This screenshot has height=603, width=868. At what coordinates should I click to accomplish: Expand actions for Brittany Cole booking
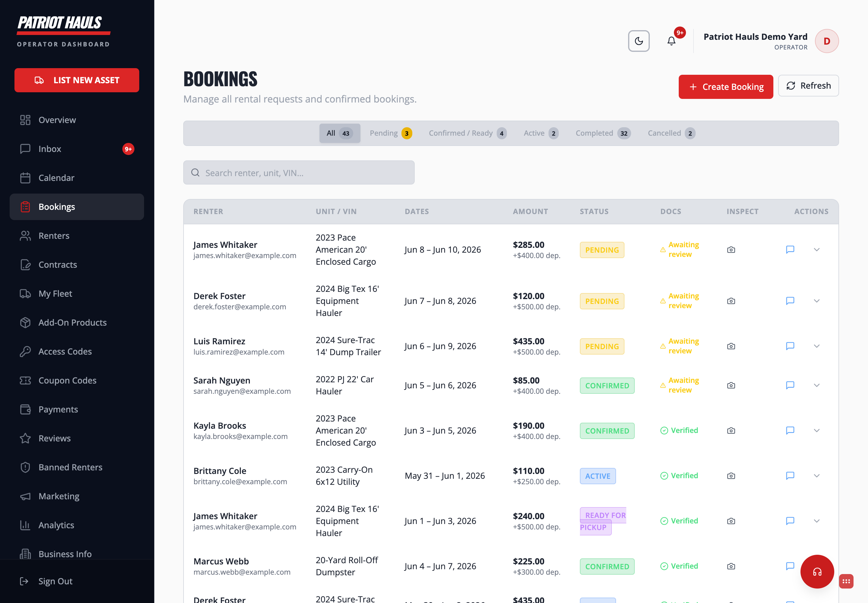coord(816,476)
